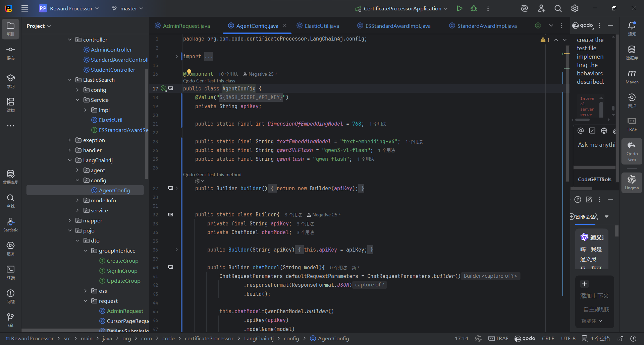Open Lingma help question icon
The width and height of the screenshot is (644, 345).
point(578,200)
